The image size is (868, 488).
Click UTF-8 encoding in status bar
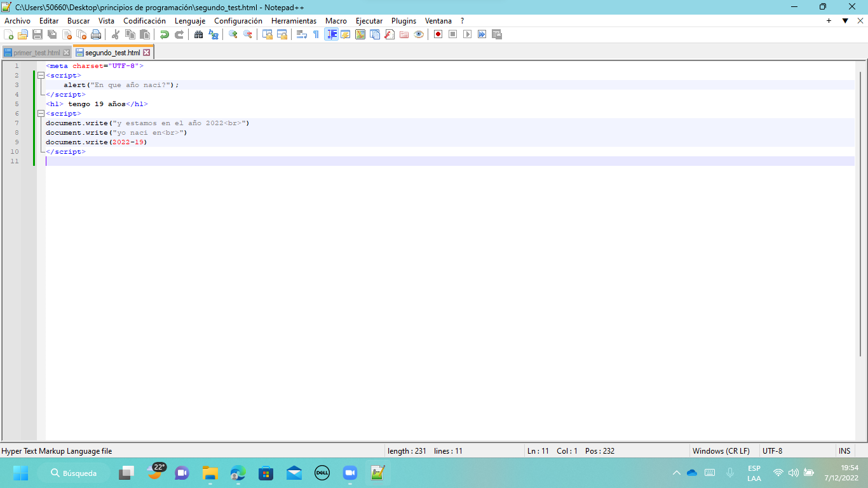click(x=773, y=451)
